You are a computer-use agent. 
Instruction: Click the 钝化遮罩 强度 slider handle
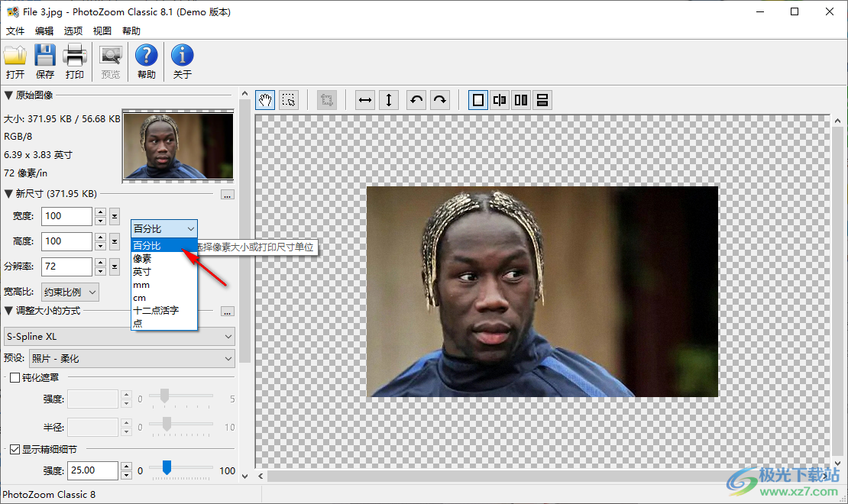click(164, 396)
